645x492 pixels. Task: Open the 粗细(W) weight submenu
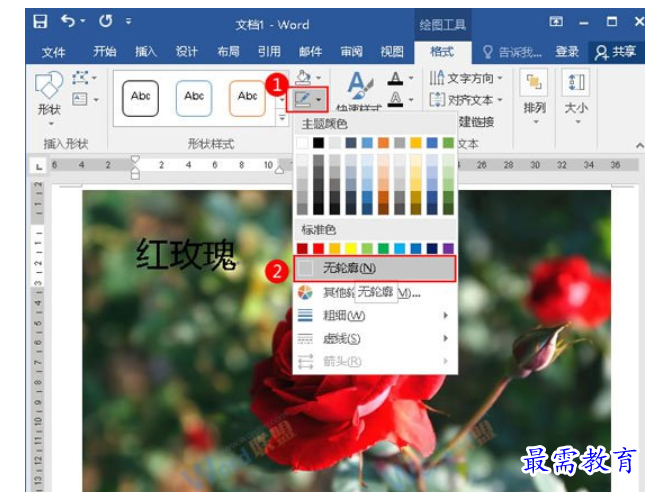[x=375, y=316]
